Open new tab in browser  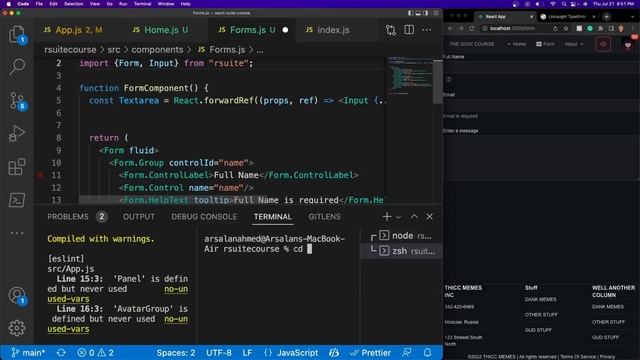point(607,16)
